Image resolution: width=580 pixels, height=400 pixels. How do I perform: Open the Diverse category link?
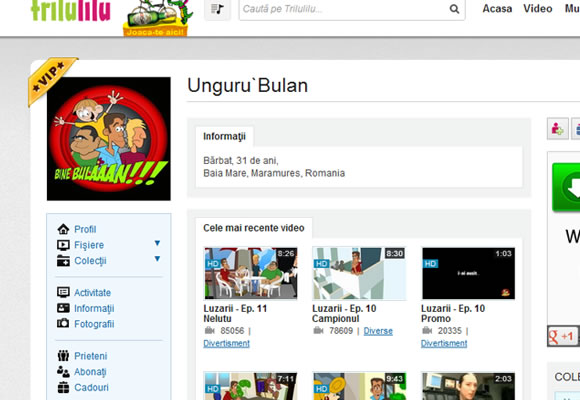tap(378, 331)
